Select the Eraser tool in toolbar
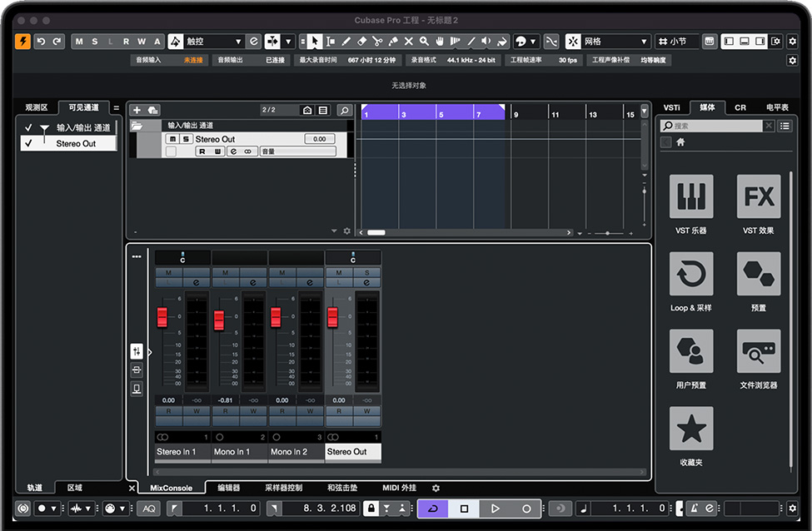812x531 pixels. (361, 42)
